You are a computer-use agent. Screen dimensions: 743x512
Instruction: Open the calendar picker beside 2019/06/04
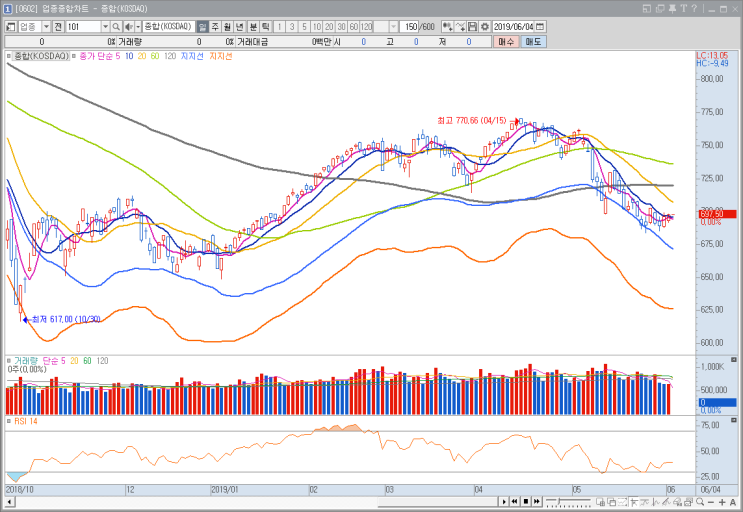pos(540,27)
